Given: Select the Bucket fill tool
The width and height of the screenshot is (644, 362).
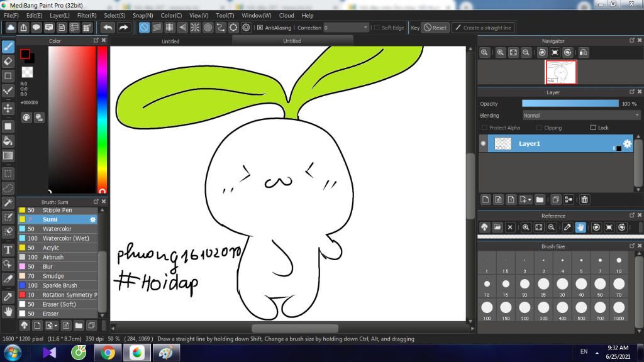Looking at the screenshot, I should [8, 141].
